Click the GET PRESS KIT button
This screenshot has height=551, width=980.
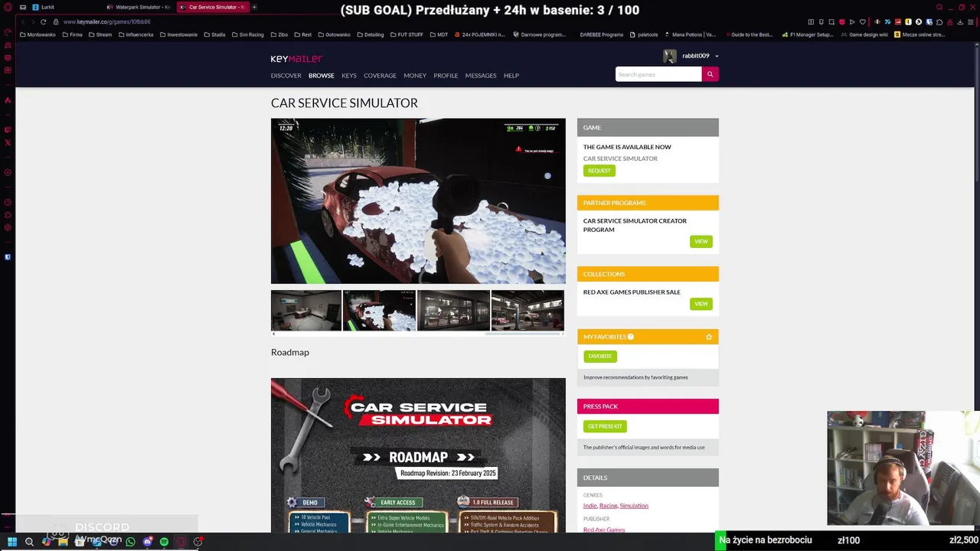(605, 426)
